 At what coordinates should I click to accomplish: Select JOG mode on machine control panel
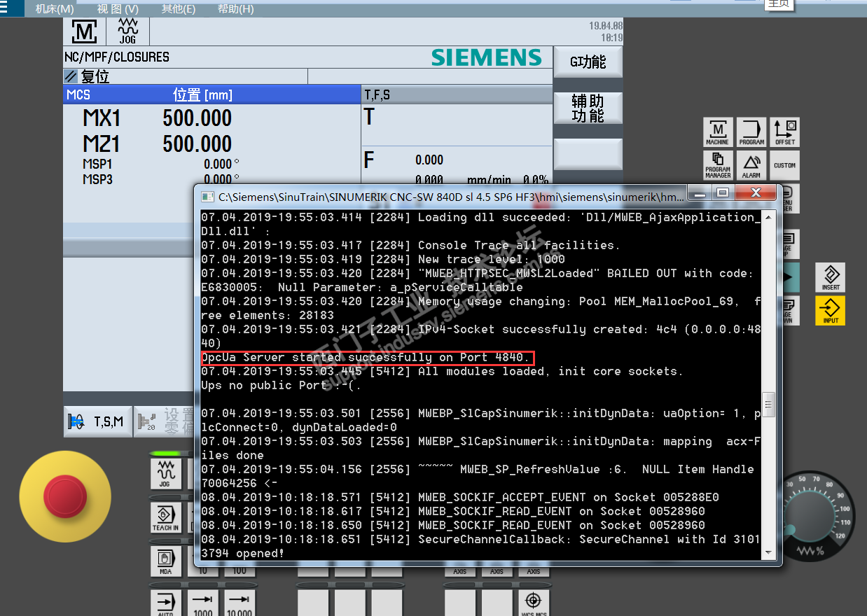tap(165, 474)
